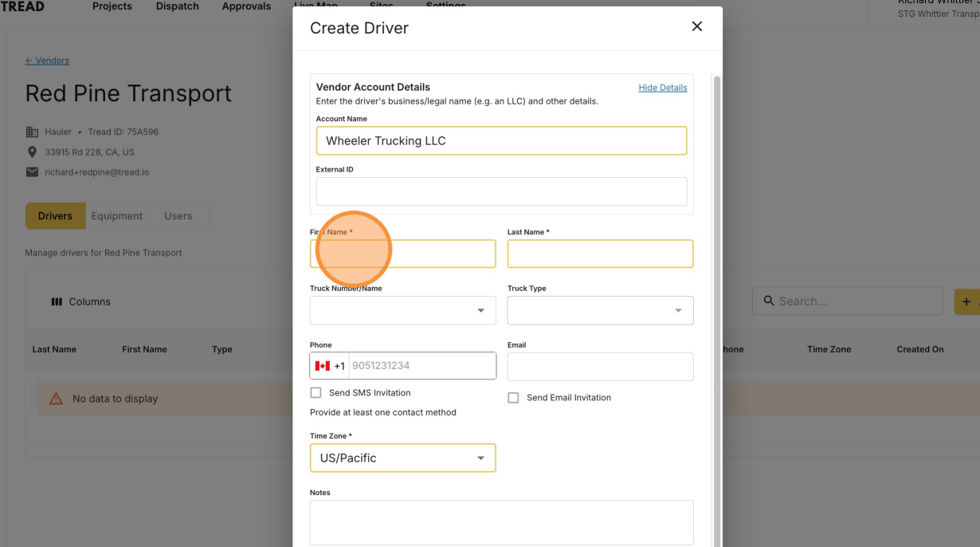The width and height of the screenshot is (980, 547).
Task: Click the Phone number input field
Action: (422, 366)
